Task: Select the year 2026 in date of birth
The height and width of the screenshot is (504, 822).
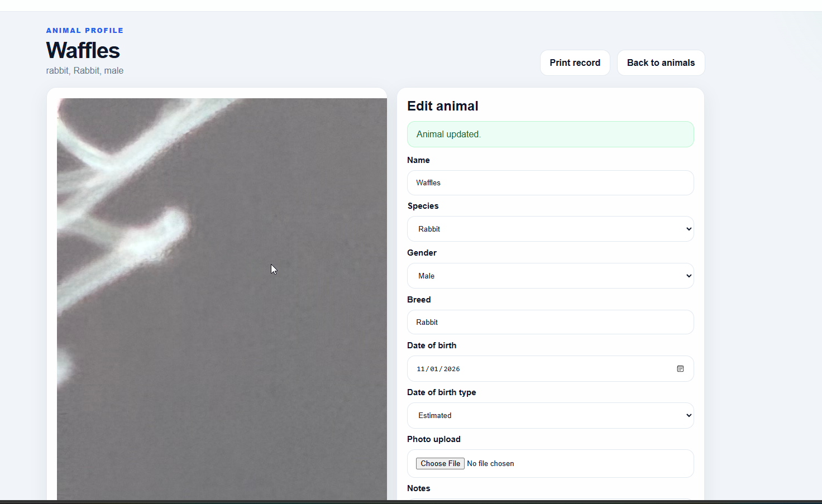Action: coord(452,369)
